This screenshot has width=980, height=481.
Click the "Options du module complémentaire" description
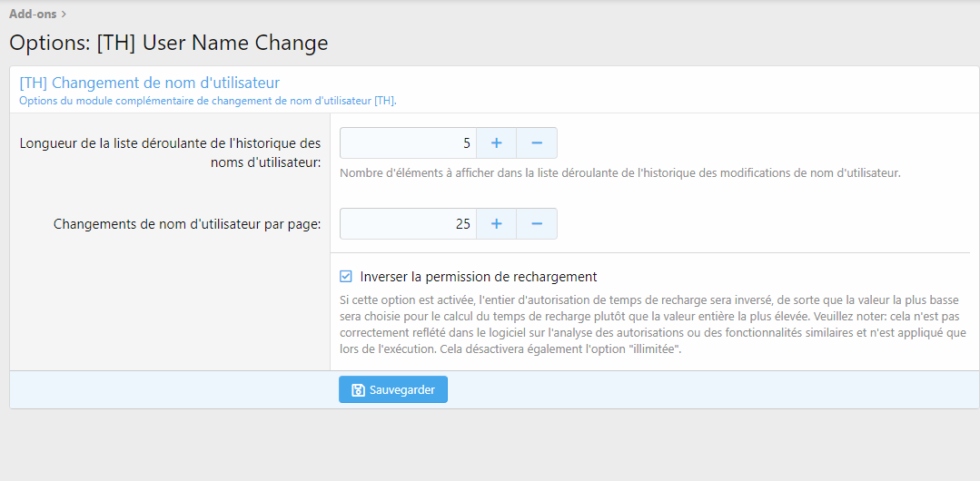pos(207,101)
